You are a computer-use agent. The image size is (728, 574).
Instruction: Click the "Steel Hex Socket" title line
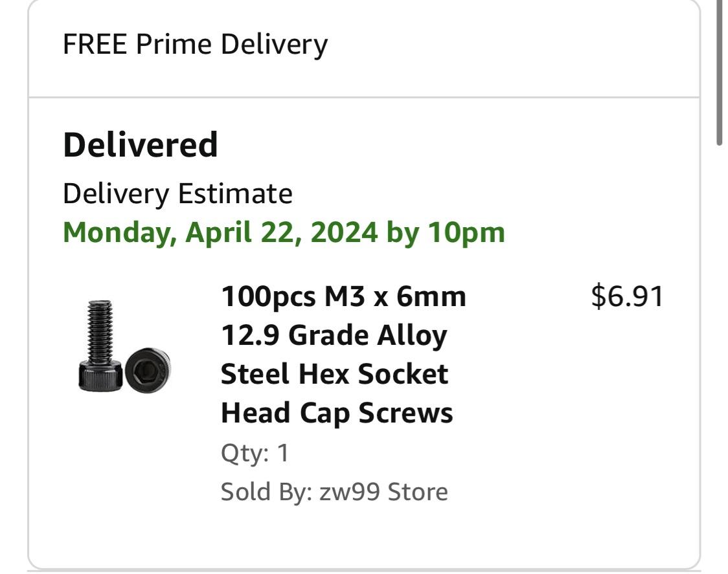(334, 375)
